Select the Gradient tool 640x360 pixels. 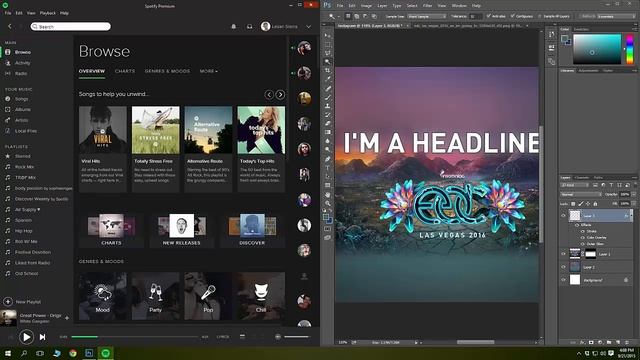coord(328,132)
